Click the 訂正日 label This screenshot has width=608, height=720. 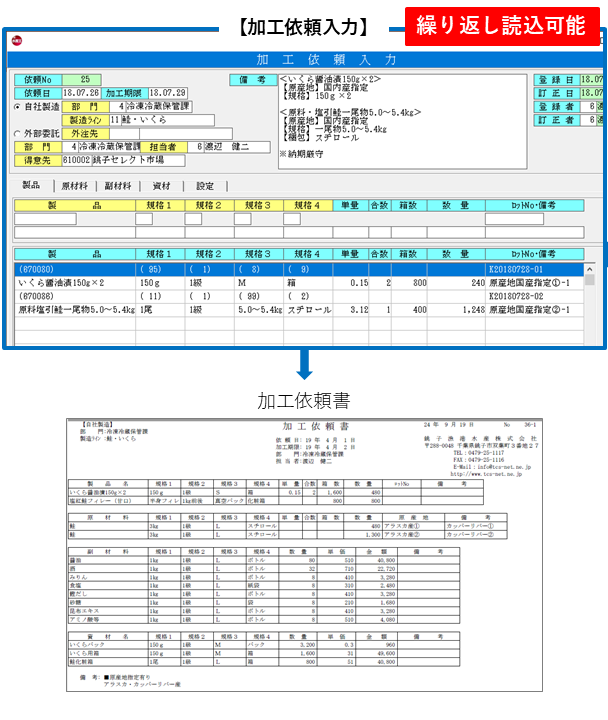click(x=556, y=93)
